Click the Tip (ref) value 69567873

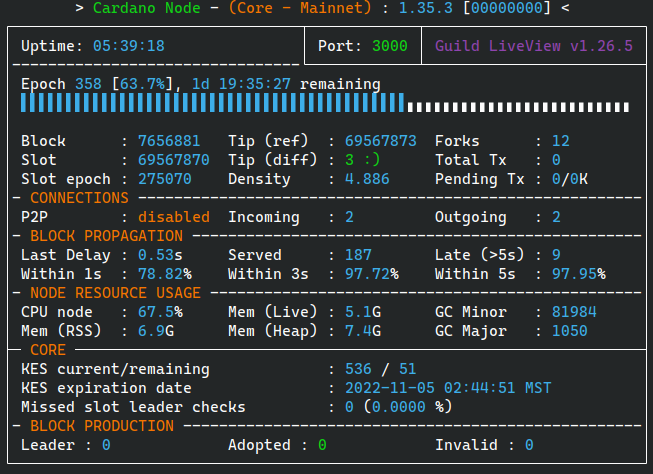click(381, 141)
